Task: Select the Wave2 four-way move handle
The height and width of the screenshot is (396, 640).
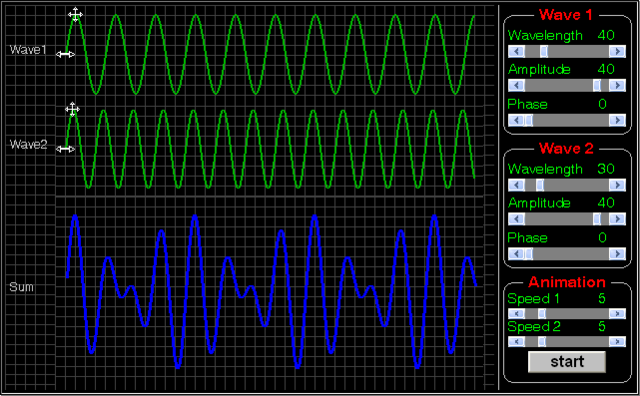Action: click(72, 109)
